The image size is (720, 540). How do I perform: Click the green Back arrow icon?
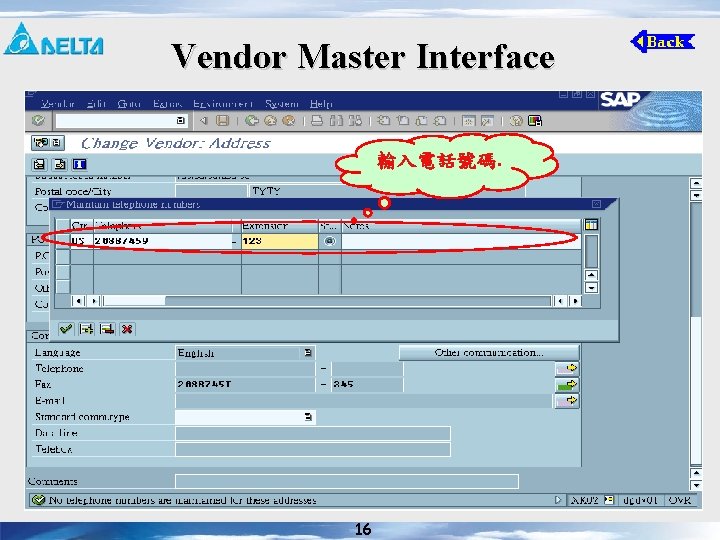[252, 121]
